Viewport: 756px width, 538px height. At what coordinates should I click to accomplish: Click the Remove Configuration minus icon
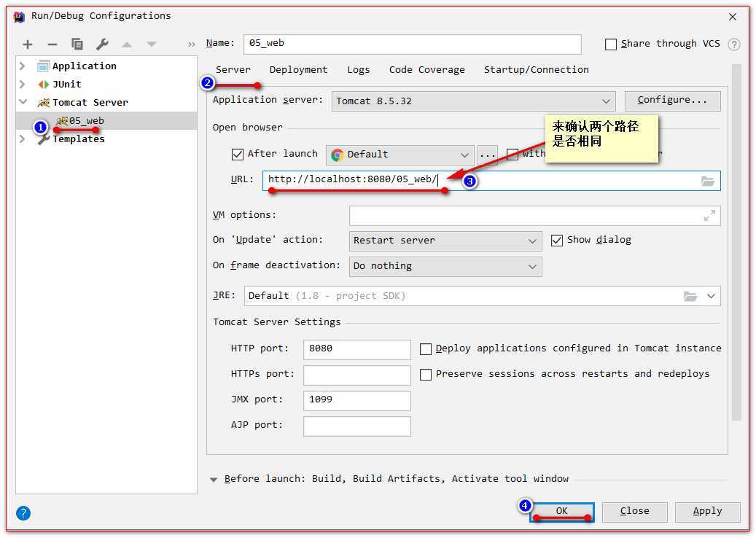point(52,44)
